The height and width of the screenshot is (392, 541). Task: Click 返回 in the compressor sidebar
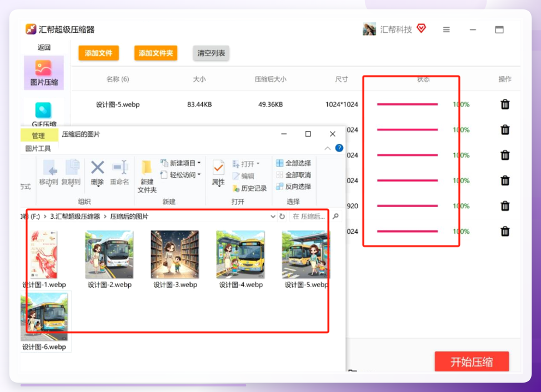44,47
